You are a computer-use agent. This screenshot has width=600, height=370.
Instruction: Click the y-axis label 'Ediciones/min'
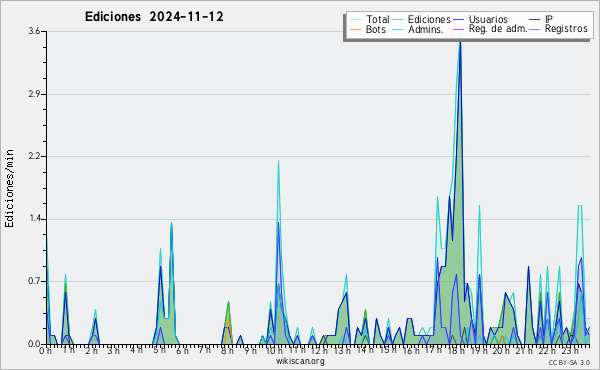click(9, 188)
